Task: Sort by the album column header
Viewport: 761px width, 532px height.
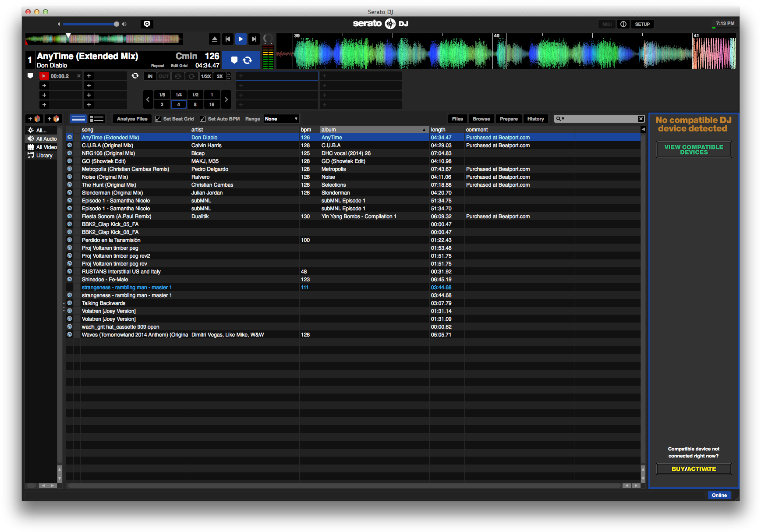Action: 374,130
